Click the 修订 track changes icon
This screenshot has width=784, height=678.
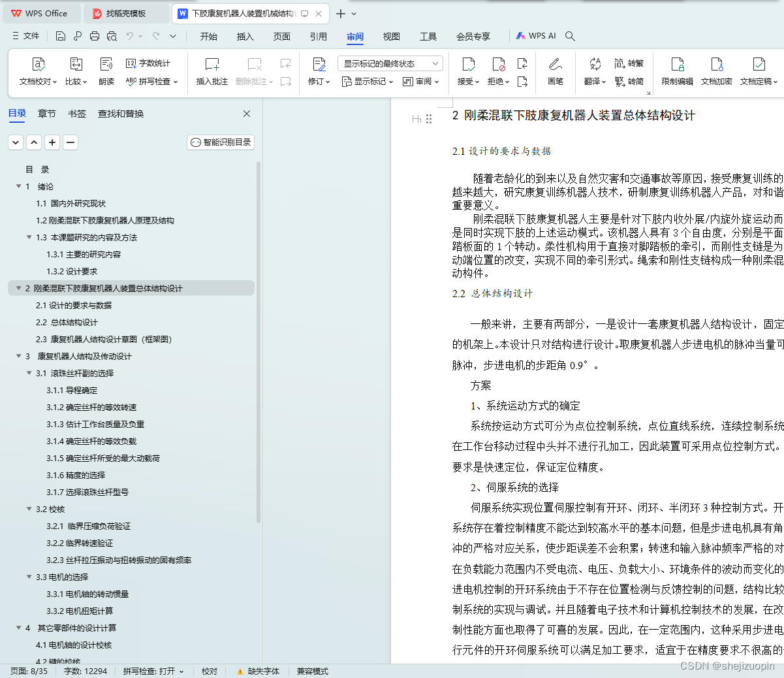(x=319, y=65)
